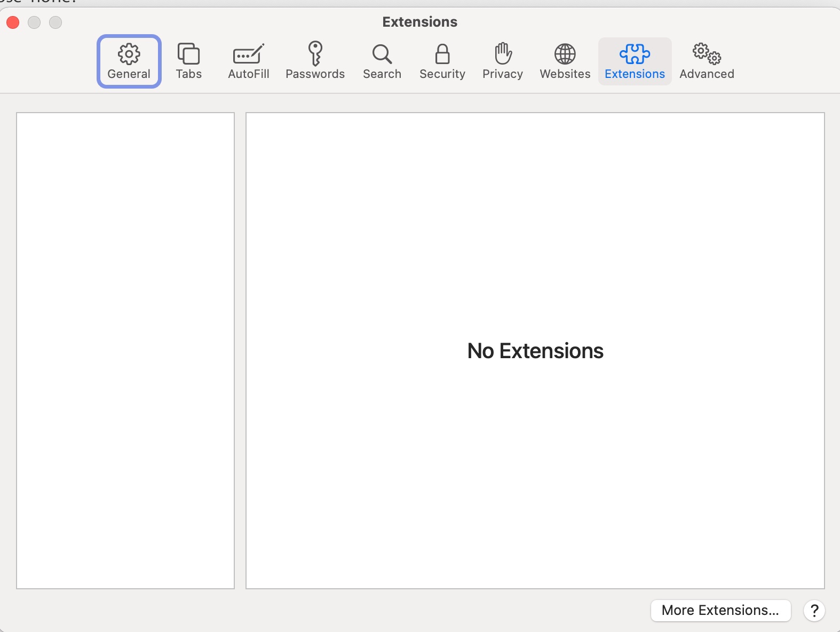Click inside the empty extensions list panel
This screenshot has width=840, height=632.
coord(125,350)
